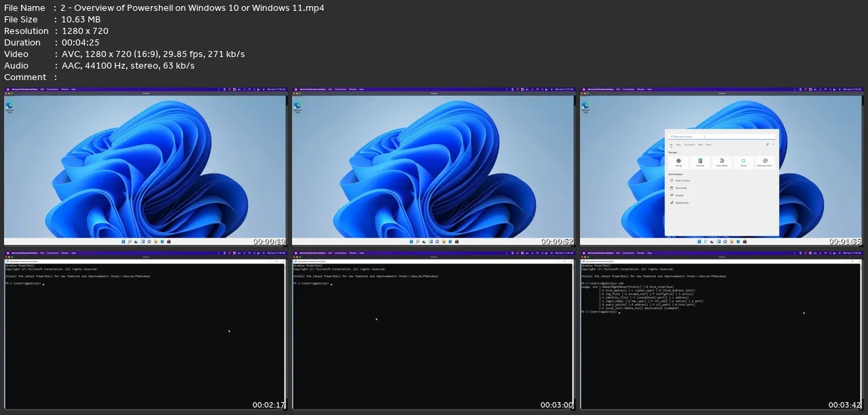Click the Audio 'AAC, 44100 Hz' info line
The height and width of the screenshot is (415, 868).
(128, 66)
